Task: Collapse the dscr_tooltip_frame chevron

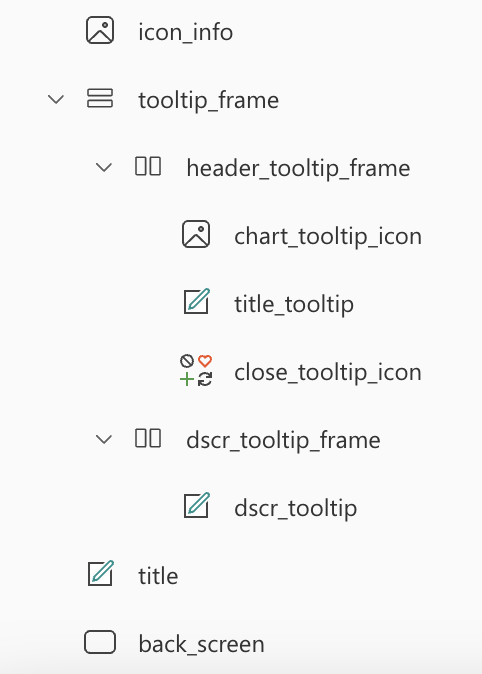Action: (x=104, y=439)
